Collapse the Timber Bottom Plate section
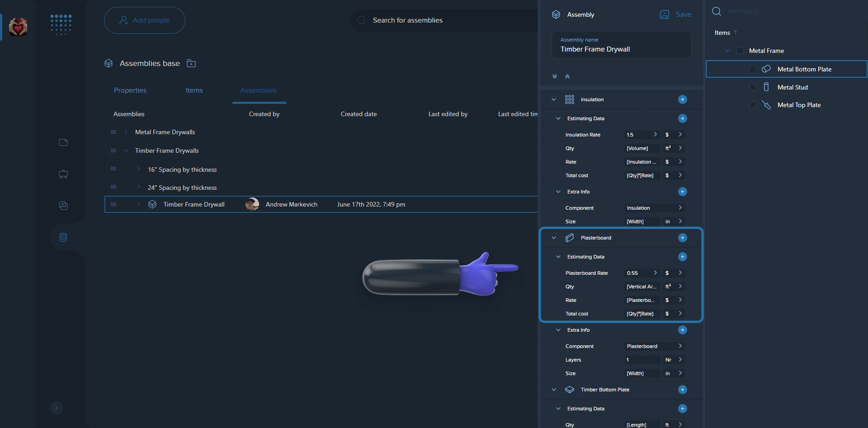Viewport: 868px width, 428px height. coord(554,390)
